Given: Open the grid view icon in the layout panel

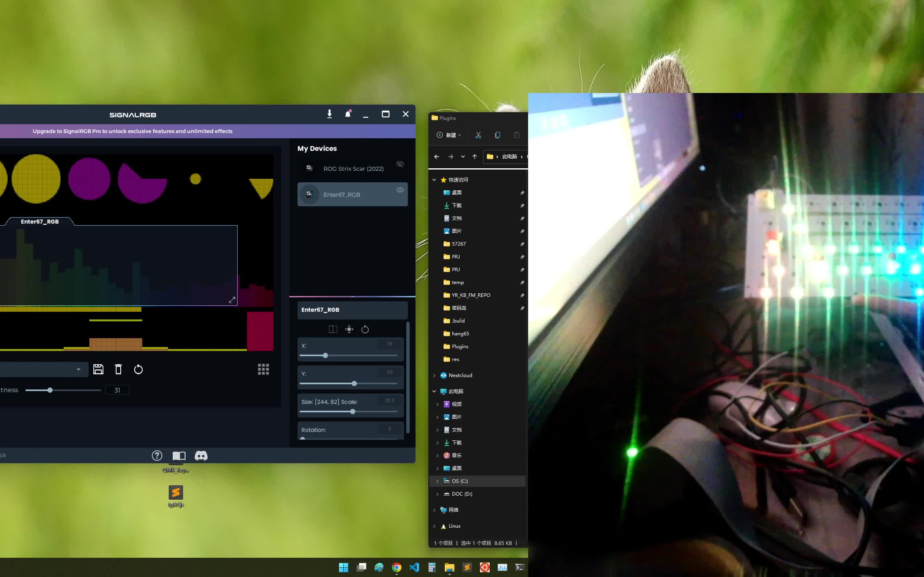Looking at the screenshot, I should [x=263, y=369].
